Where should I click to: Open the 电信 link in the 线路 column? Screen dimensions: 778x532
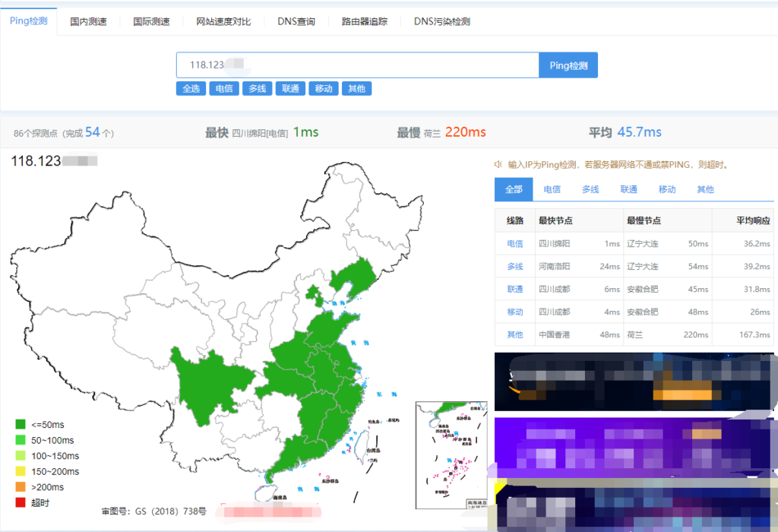[x=515, y=244]
